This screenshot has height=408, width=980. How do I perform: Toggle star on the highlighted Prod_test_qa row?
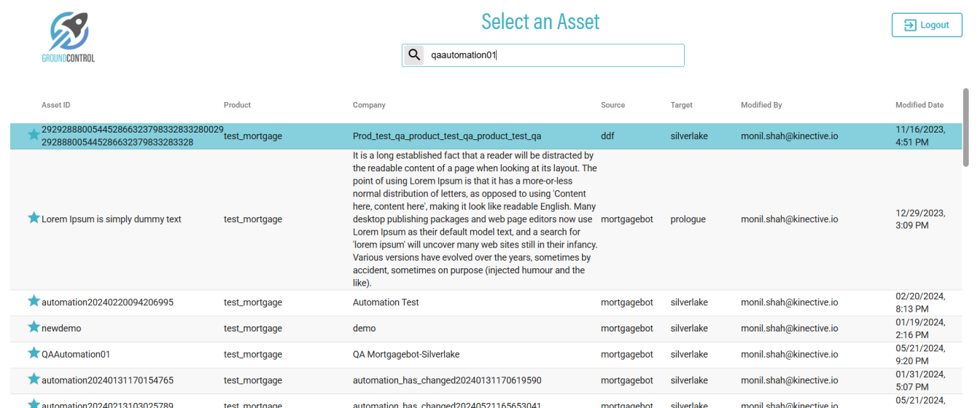[34, 135]
